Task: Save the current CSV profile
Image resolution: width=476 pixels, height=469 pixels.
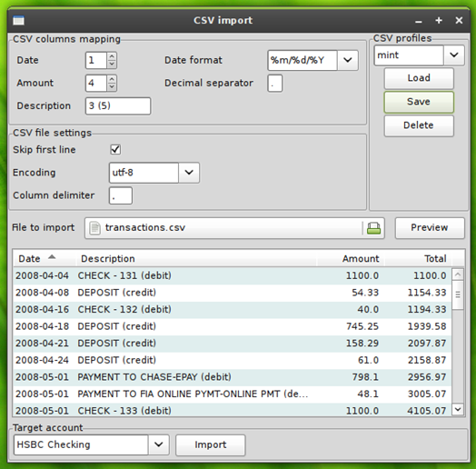Action: tap(419, 102)
